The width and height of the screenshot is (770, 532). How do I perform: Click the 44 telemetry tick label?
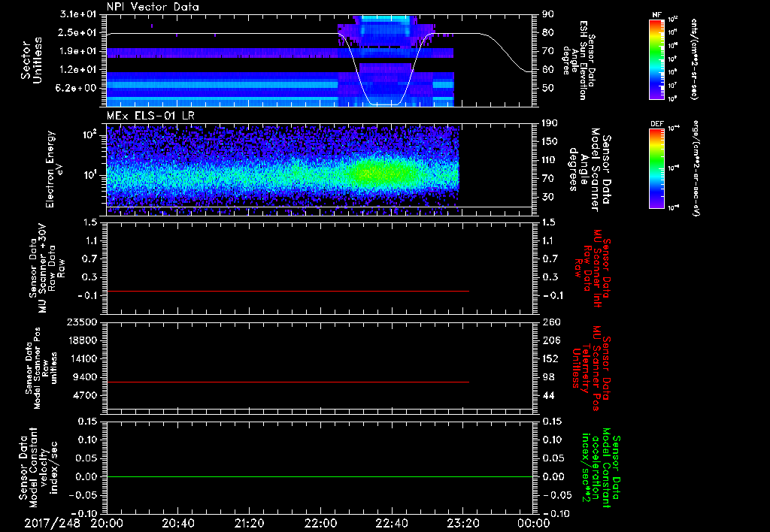coord(548,395)
